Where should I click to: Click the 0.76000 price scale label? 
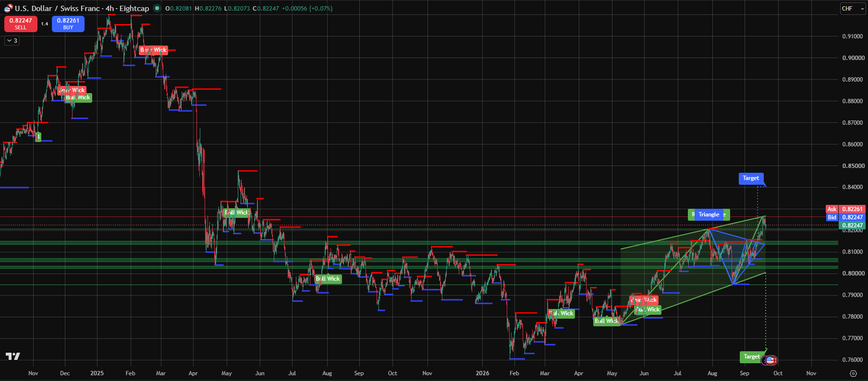853,360
